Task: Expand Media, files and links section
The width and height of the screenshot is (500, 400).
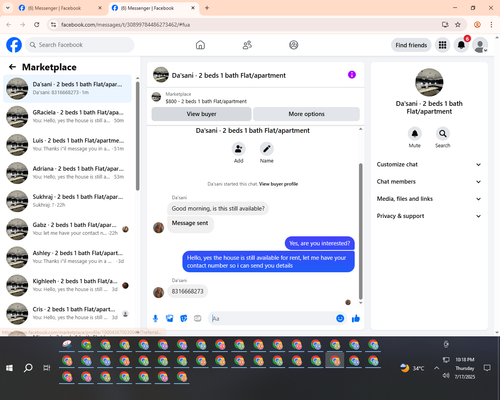Action: 429,199
